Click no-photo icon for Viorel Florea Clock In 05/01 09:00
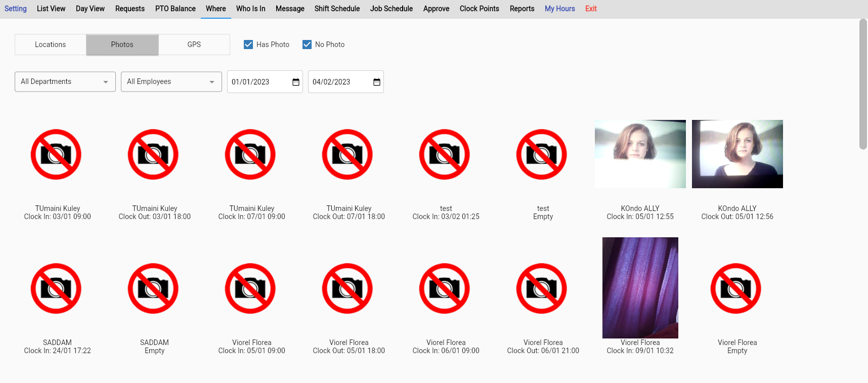Image resolution: width=868 pixels, height=383 pixels. (250, 288)
